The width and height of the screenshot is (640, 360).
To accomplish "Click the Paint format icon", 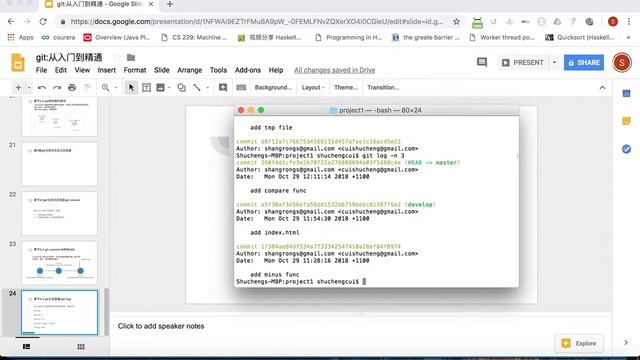I will [x=87, y=87].
